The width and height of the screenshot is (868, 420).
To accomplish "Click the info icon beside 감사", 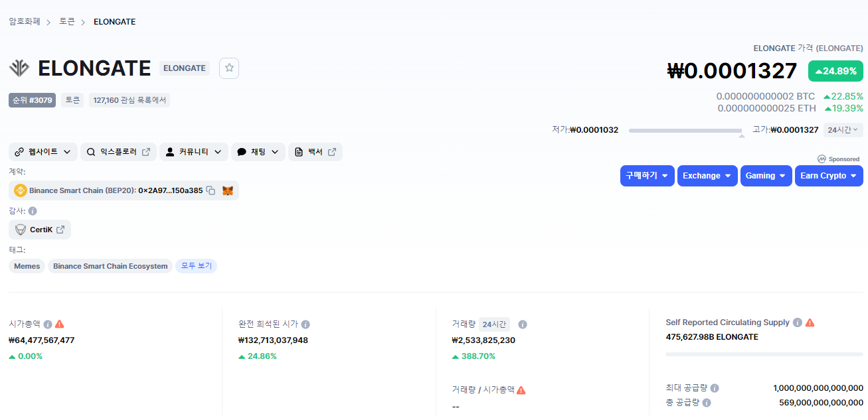I will click(x=33, y=211).
